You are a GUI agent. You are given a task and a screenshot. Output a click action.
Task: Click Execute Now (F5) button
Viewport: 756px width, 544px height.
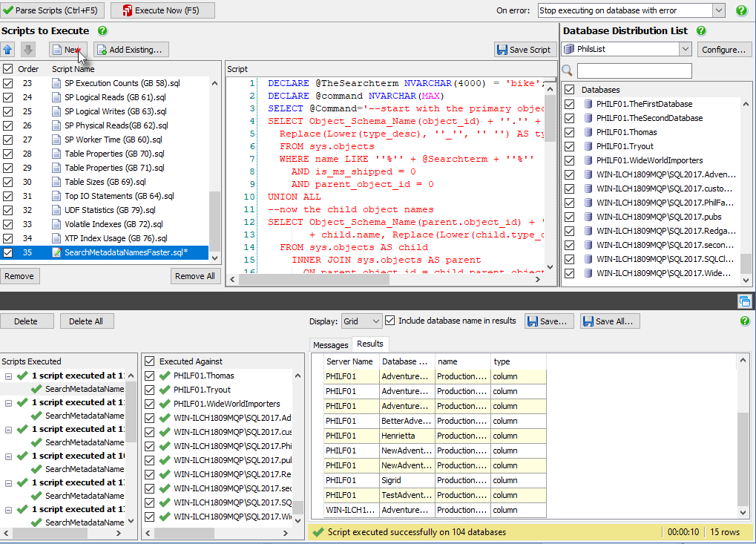(162, 10)
